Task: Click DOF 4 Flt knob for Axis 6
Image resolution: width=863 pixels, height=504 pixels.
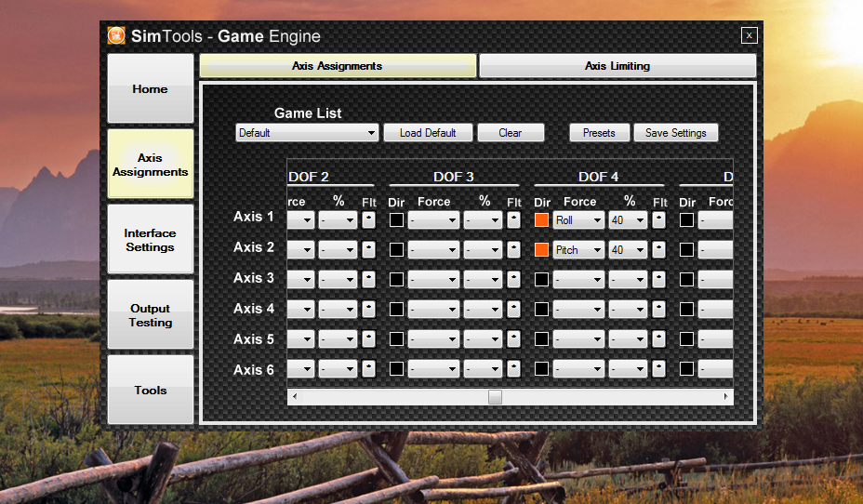Action: pyautogui.click(x=658, y=368)
